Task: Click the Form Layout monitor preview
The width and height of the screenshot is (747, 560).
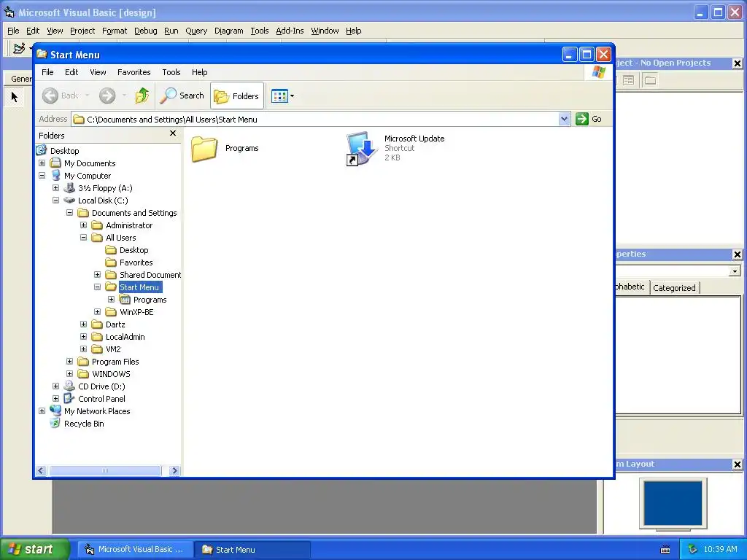Action: [x=673, y=504]
